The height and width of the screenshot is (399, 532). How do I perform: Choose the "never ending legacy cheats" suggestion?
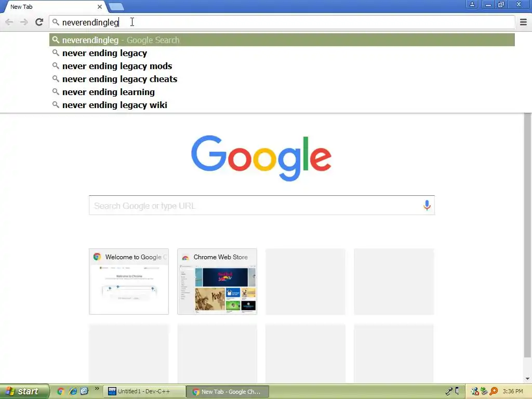pyautogui.click(x=282, y=79)
